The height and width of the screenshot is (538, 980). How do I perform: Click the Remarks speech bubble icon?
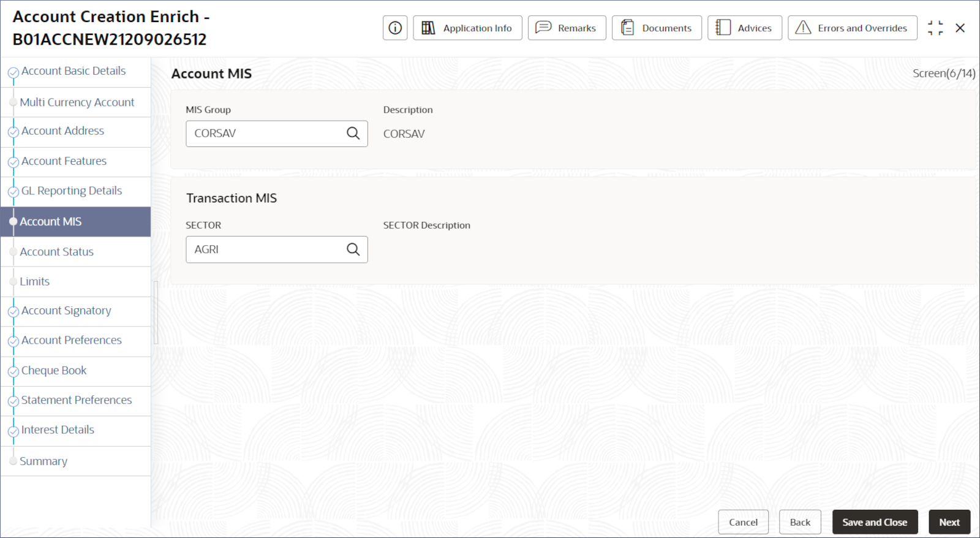[x=543, y=28]
